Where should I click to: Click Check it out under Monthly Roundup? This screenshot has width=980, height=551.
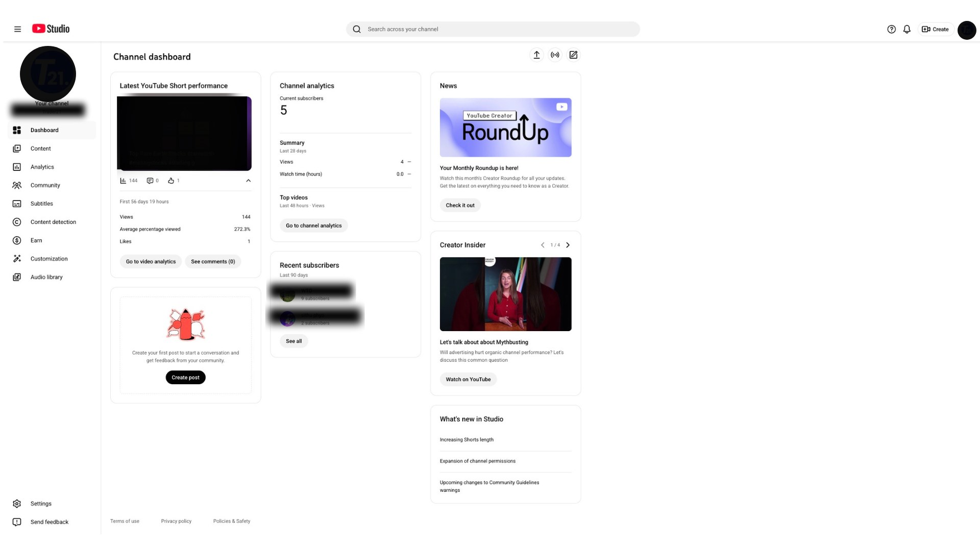[460, 205]
